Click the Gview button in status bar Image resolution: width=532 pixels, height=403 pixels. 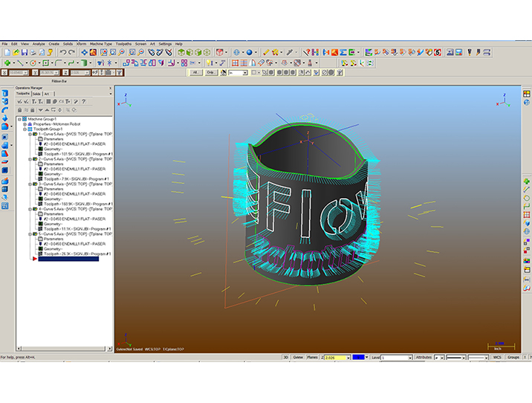(x=298, y=357)
